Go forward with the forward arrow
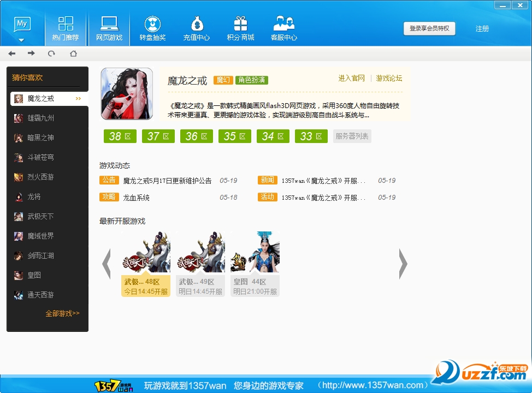 coord(31,53)
